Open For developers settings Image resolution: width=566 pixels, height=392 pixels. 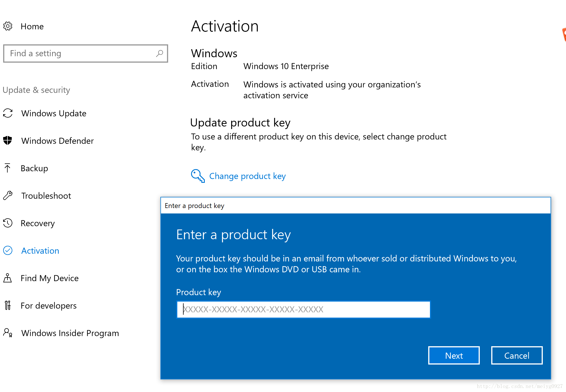pyautogui.click(x=49, y=306)
